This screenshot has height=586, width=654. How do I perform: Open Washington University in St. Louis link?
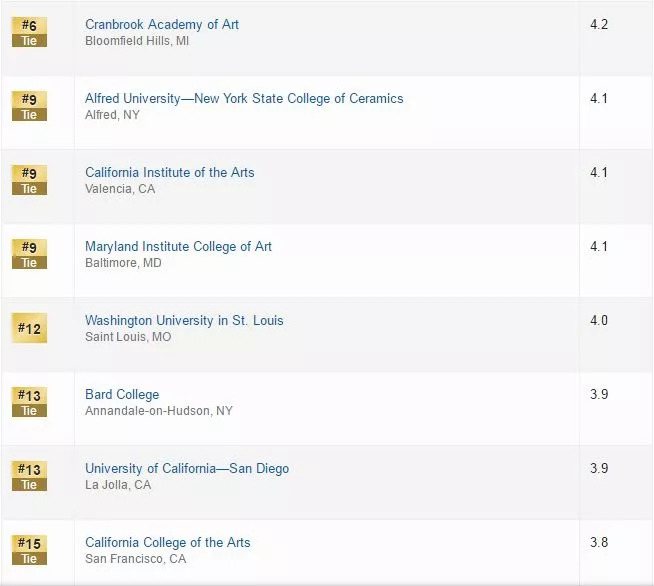click(x=184, y=320)
